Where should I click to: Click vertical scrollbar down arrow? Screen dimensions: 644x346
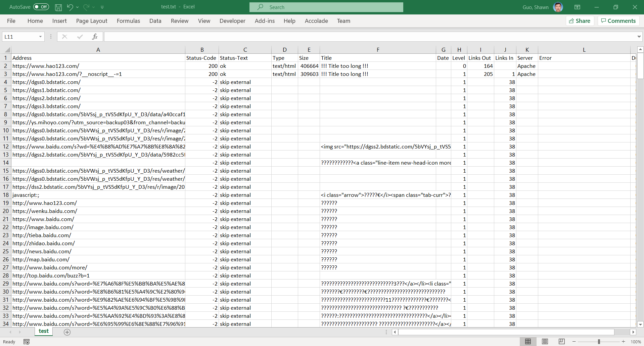click(640, 324)
